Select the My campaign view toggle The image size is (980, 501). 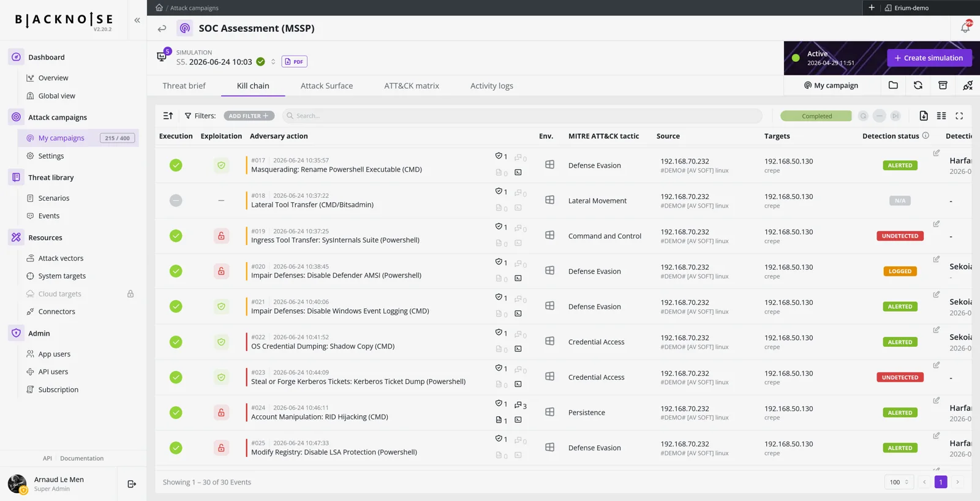click(831, 85)
